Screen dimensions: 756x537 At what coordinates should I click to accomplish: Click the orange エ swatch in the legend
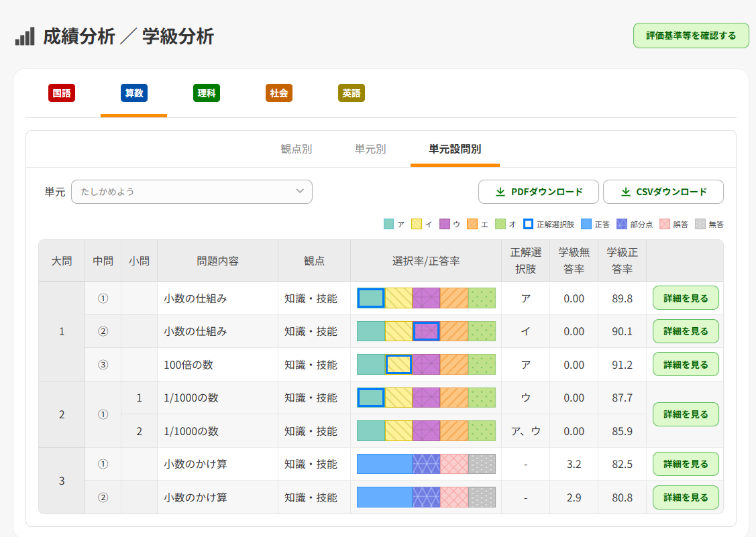[x=472, y=224]
